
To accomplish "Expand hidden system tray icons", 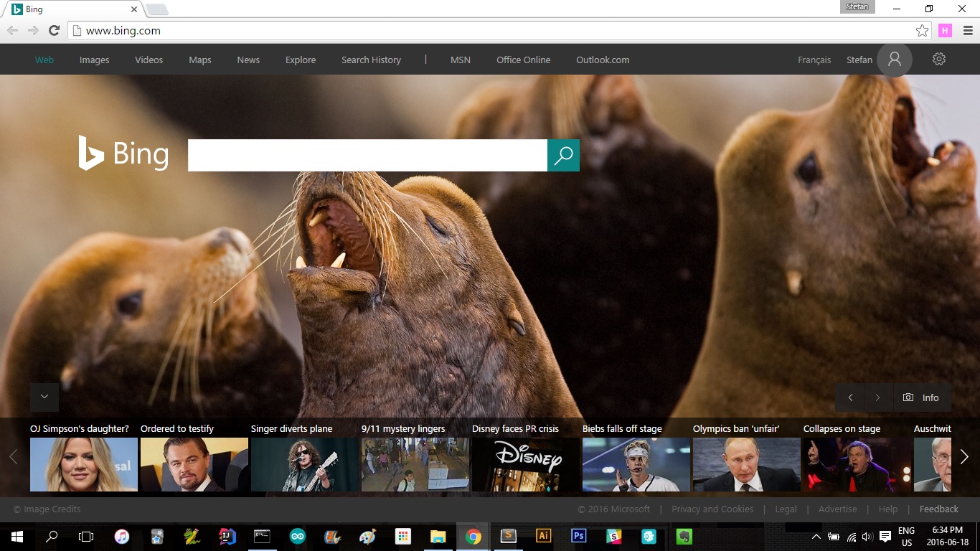I will [816, 537].
